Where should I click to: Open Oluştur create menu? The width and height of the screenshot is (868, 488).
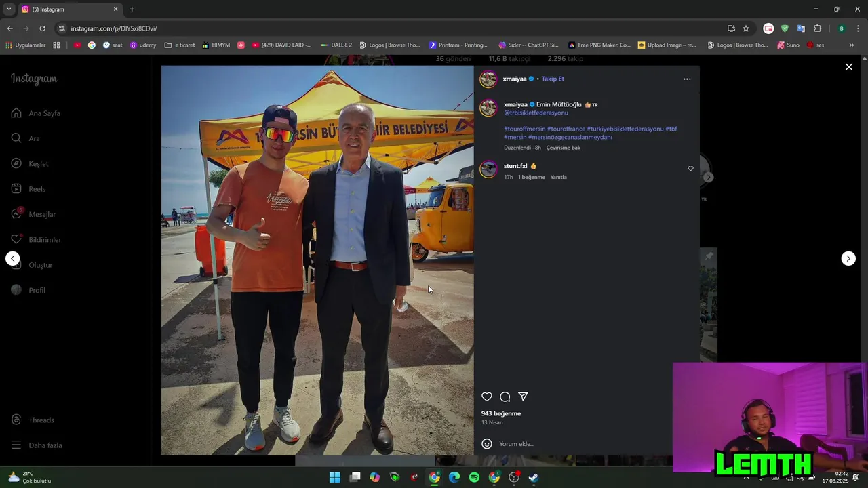point(32,265)
